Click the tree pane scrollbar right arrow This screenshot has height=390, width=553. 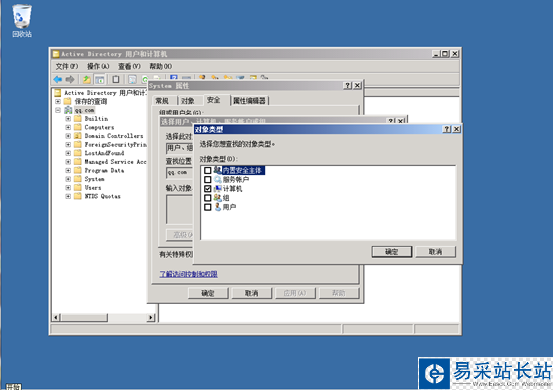(151, 317)
